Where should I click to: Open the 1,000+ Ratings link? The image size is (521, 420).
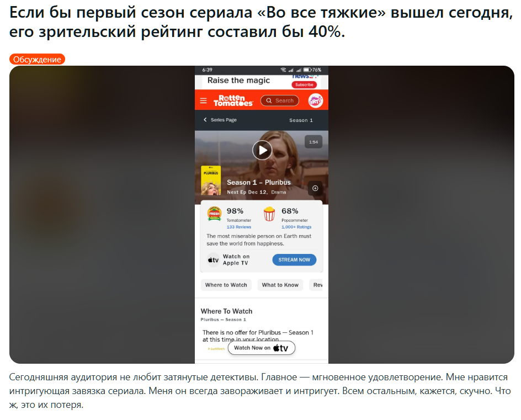click(x=296, y=227)
